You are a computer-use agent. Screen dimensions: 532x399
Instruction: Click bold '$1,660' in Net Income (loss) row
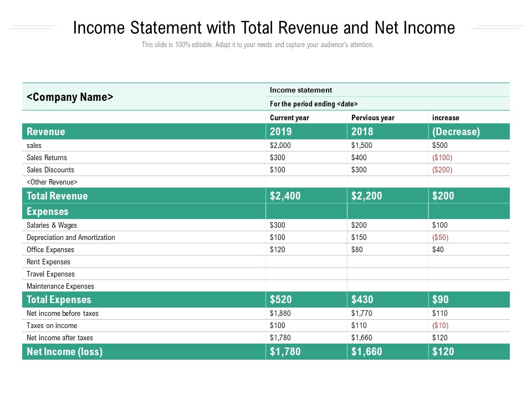pyautogui.click(x=366, y=351)
